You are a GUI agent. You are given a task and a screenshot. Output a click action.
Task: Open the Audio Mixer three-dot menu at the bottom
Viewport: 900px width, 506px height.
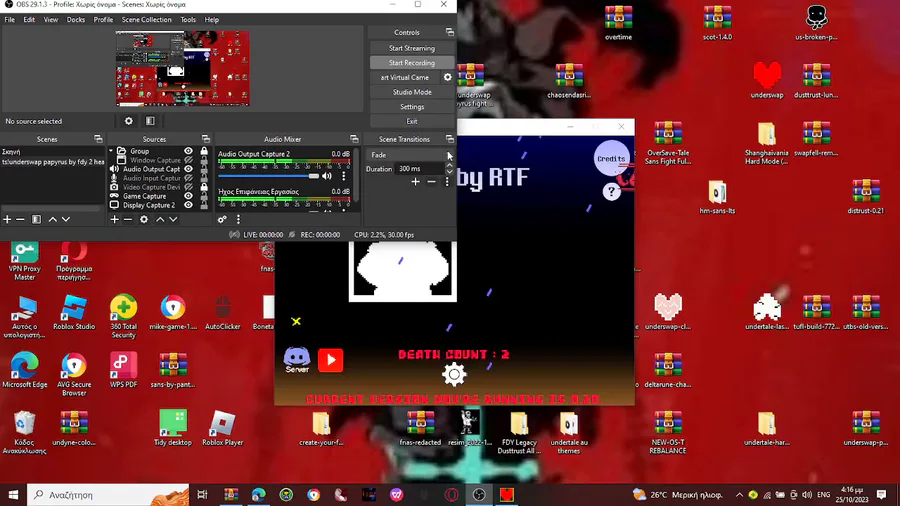238,220
